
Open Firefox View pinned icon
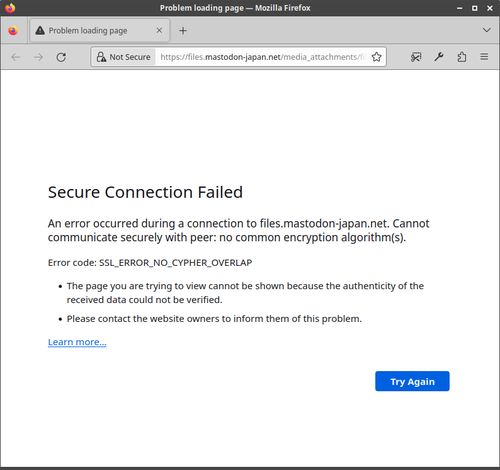pyautogui.click(x=13, y=31)
